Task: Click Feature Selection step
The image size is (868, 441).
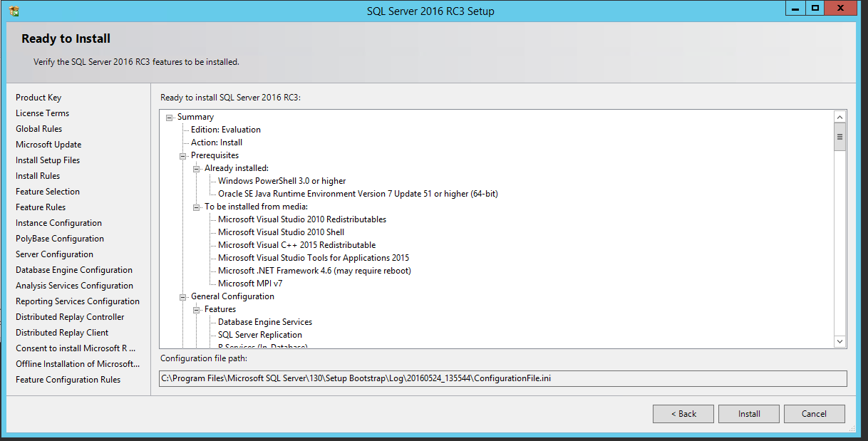Action: [48, 192]
